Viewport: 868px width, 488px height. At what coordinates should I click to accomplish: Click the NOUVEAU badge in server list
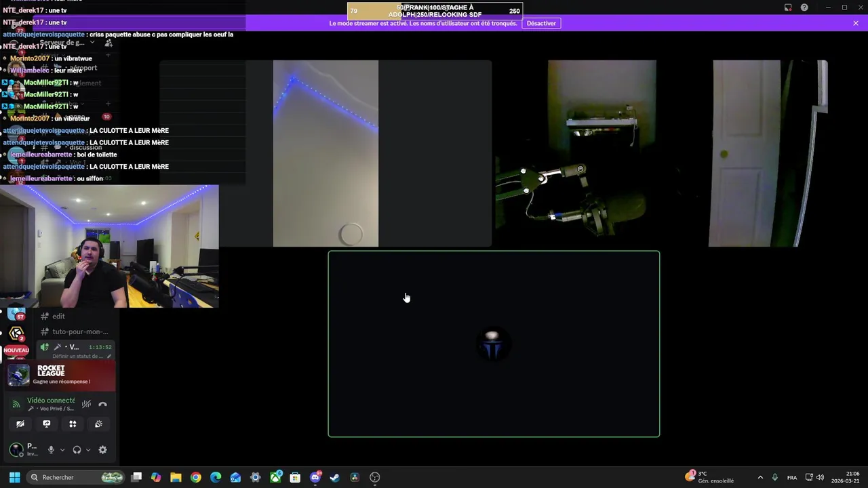click(x=16, y=350)
